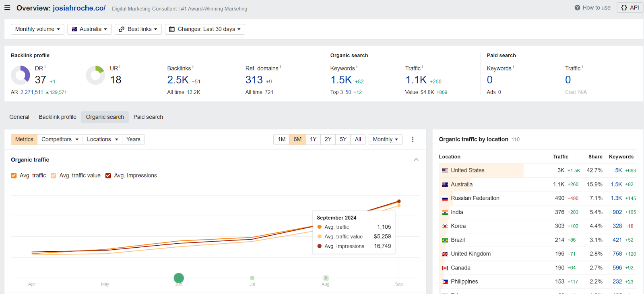644x294 pixels.
Task: Click the API button
Action: coord(630,8)
